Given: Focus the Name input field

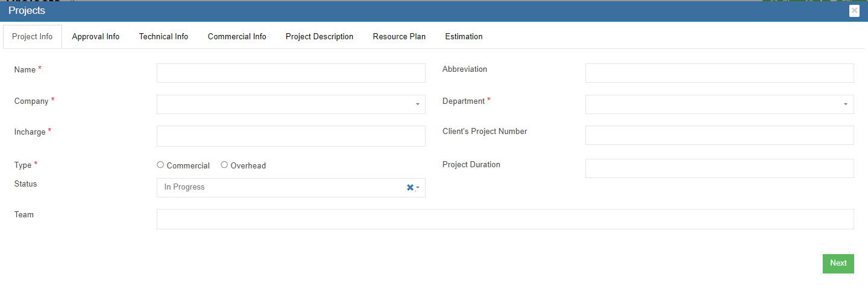Looking at the screenshot, I should [x=291, y=73].
